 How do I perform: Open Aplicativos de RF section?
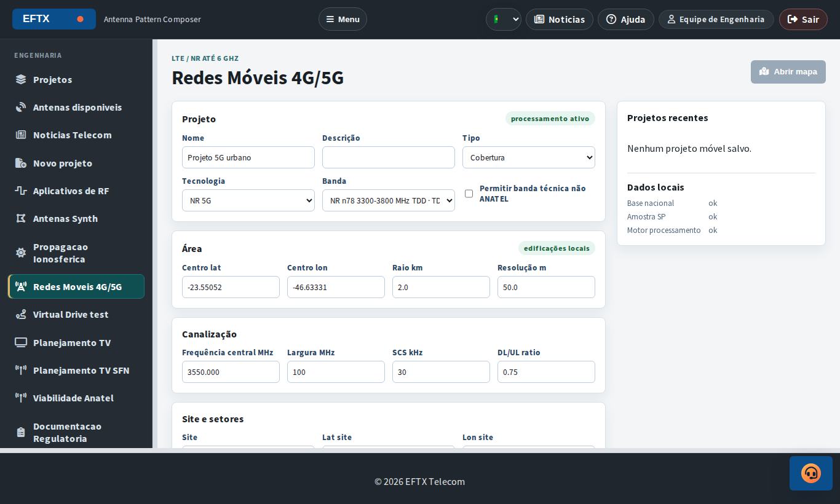coord(76,191)
